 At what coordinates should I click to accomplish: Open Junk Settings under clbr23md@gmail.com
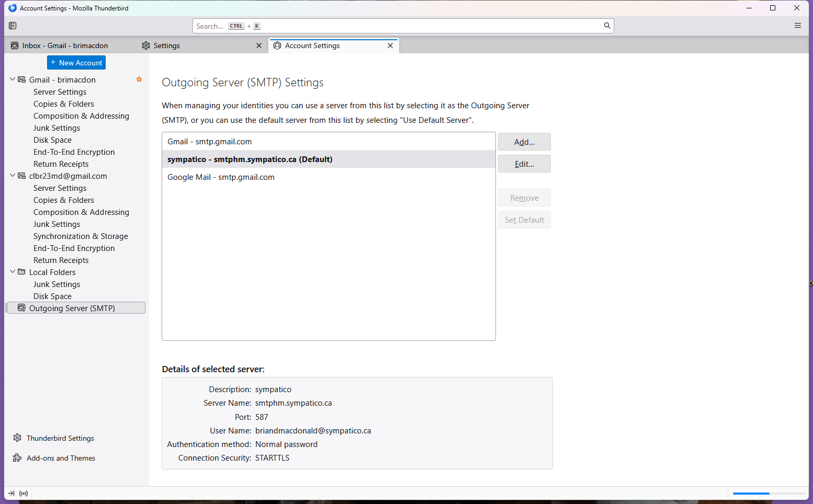coord(57,224)
